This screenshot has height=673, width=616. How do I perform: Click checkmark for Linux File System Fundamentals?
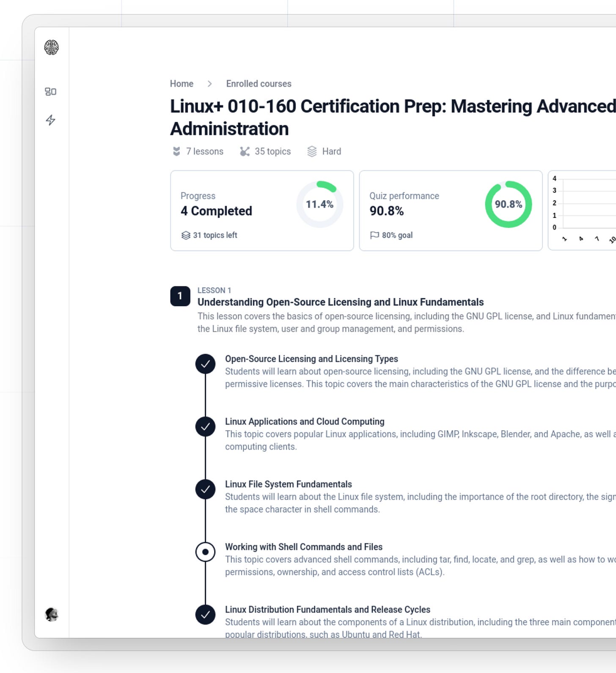tap(205, 489)
